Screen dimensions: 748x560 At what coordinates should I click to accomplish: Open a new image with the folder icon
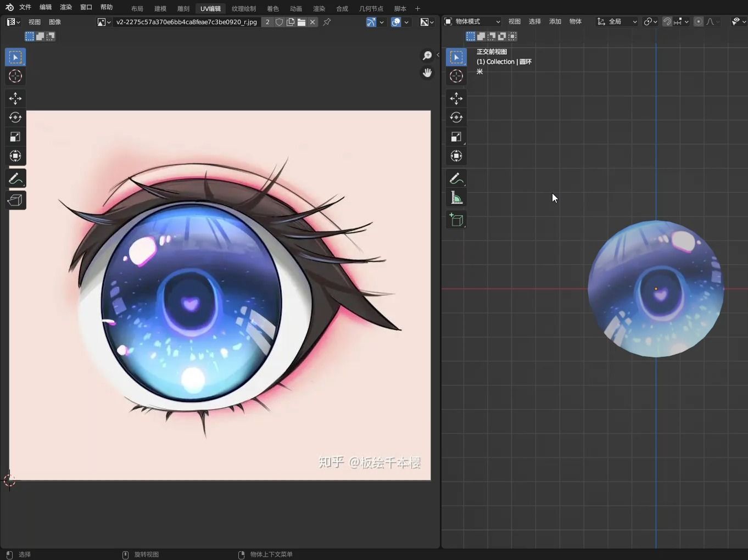pos(302,22)
